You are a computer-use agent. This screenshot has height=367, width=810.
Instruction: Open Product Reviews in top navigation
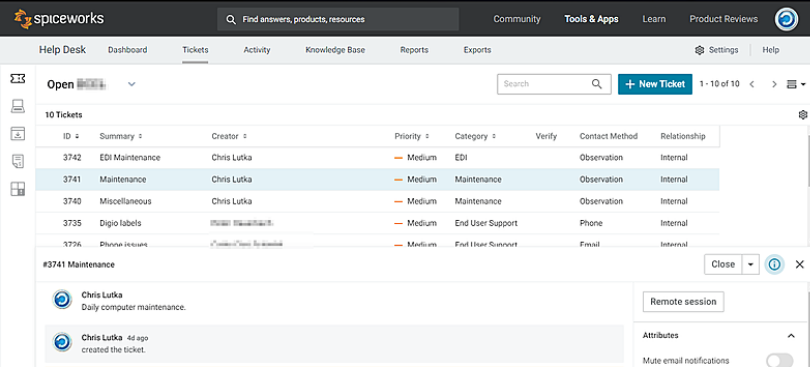coord(724,19)
